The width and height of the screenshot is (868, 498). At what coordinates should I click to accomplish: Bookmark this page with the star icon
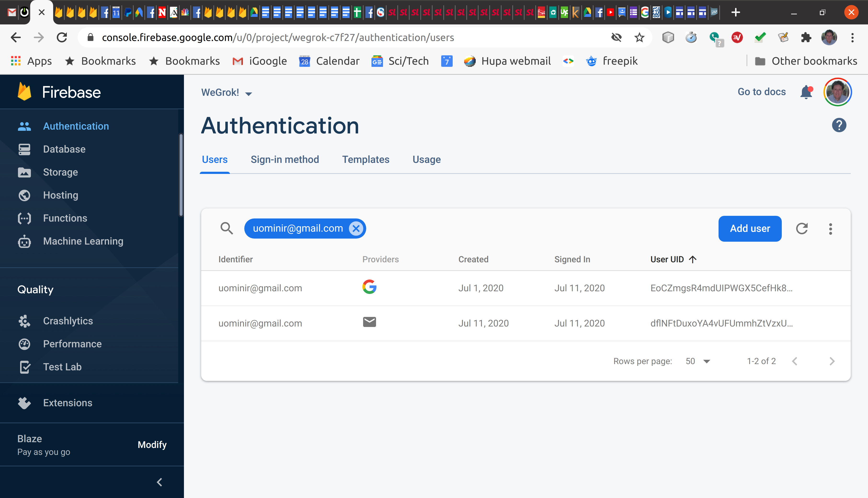639,37
